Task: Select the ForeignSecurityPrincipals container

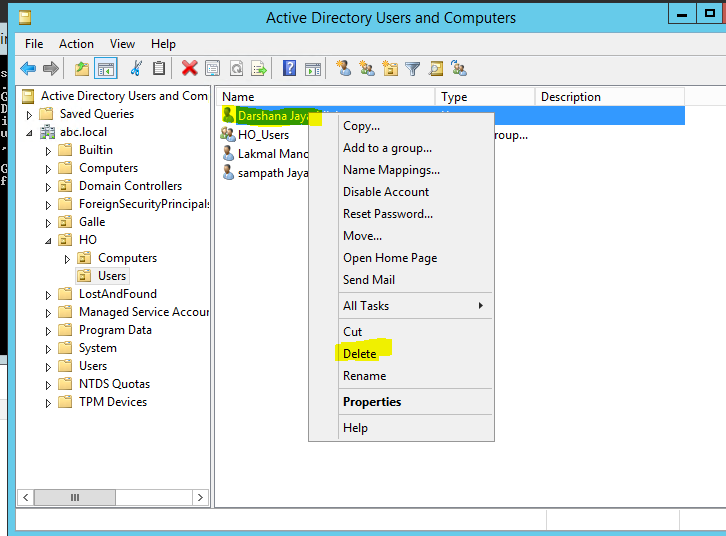Action: pos(144,204)
